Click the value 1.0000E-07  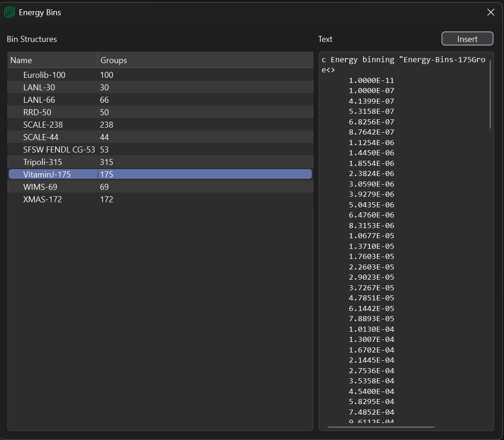tap(371, 91)
